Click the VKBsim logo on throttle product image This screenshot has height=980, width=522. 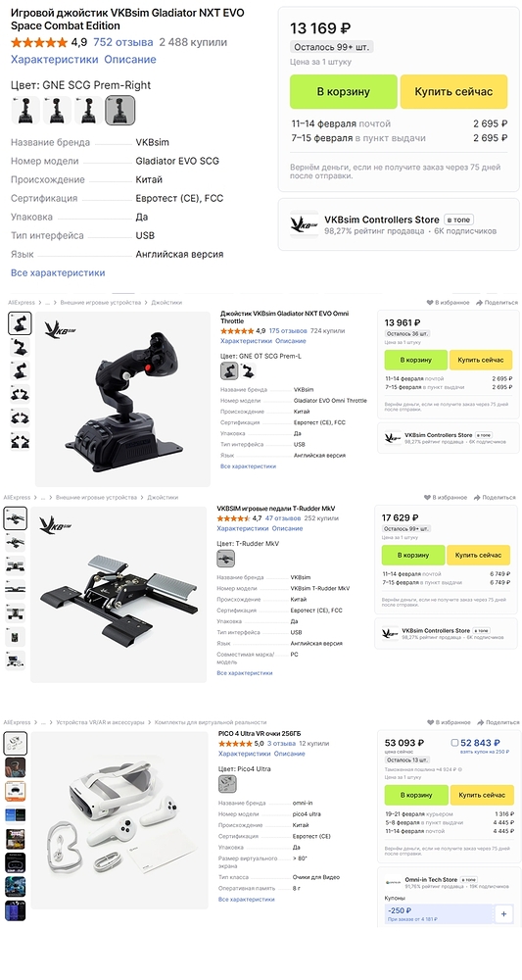coord(60,329)
